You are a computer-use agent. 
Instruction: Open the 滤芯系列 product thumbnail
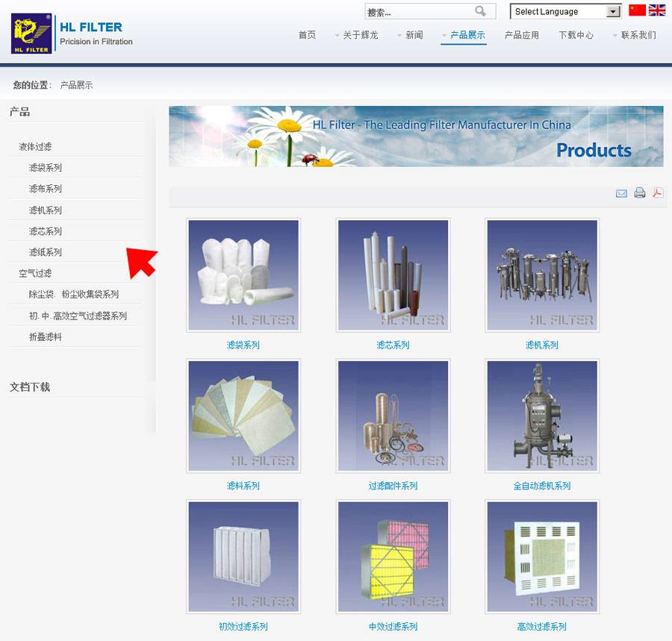pos(393,275)
